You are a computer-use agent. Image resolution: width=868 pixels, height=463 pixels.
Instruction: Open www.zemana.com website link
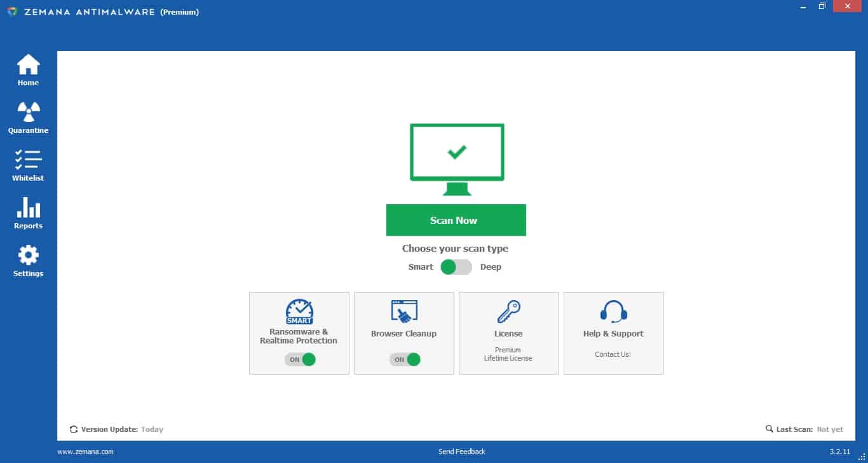[x=85, y=452]
